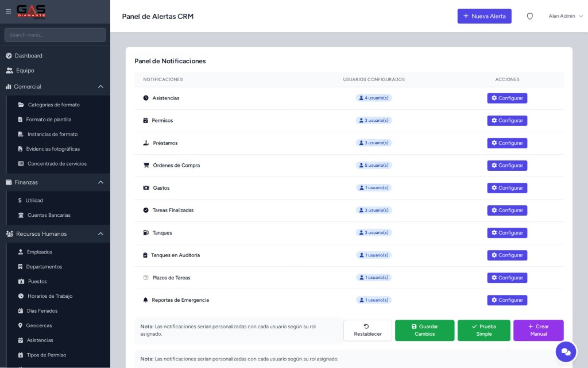Click the Crear Manual button
Screen dimensions: 588x368
(x=539, y=331)
